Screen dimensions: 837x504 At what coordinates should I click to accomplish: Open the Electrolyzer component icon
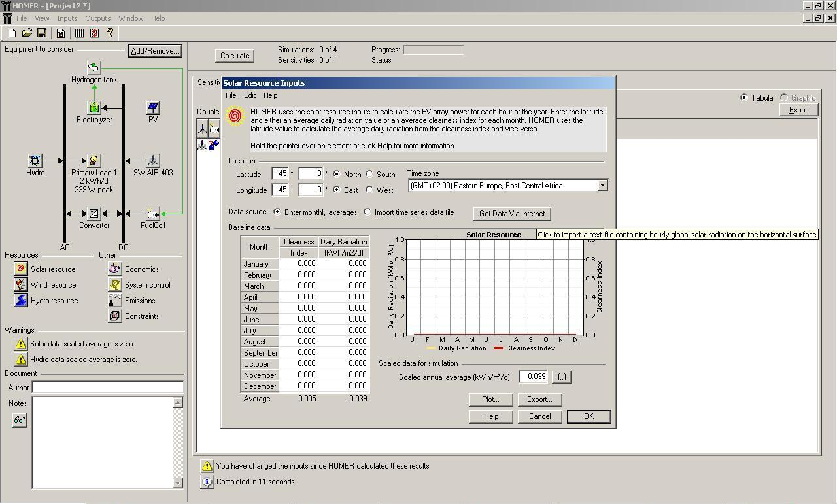[x=94, y=107]
